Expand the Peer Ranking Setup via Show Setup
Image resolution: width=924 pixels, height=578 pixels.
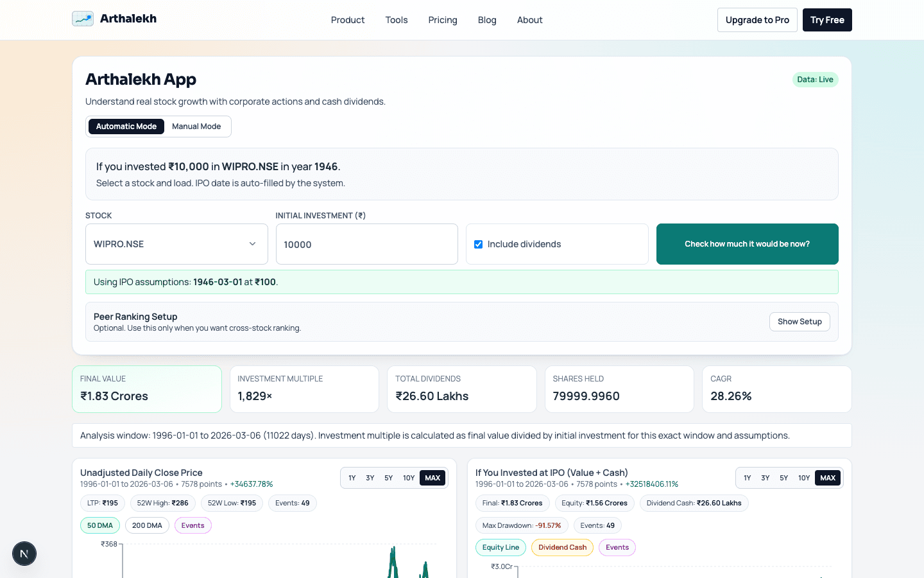tap(800, 322)
